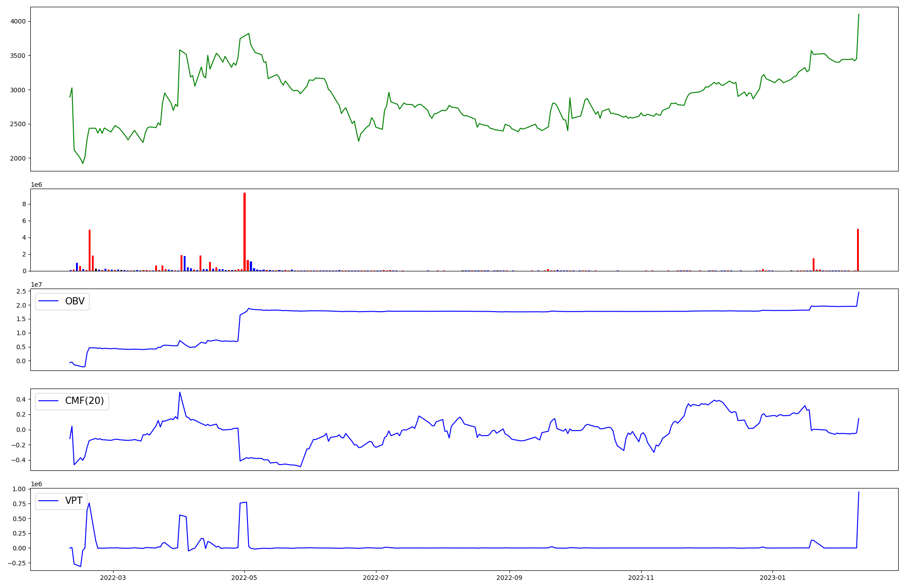The height and width of the screenshot is (588, 905).
Task: Select the 2023-01 date tick label
Action: [772, 578]
